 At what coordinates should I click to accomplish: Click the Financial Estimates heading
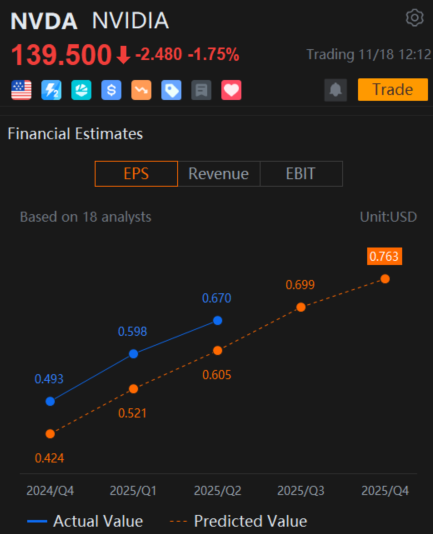(x=75, y=134)
